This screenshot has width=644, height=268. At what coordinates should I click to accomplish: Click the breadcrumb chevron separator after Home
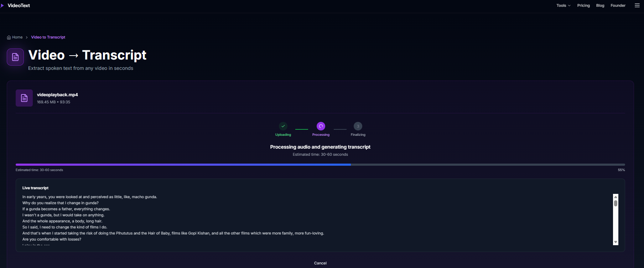point(27,37)
